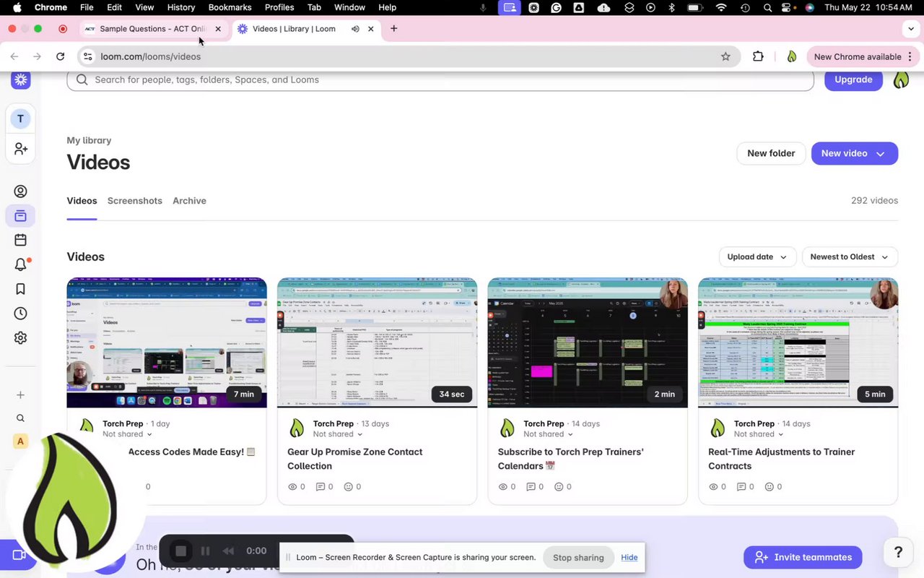924x578 pixels.
Task: Switch to the Archive tab
Action: (x=189, y=201)
